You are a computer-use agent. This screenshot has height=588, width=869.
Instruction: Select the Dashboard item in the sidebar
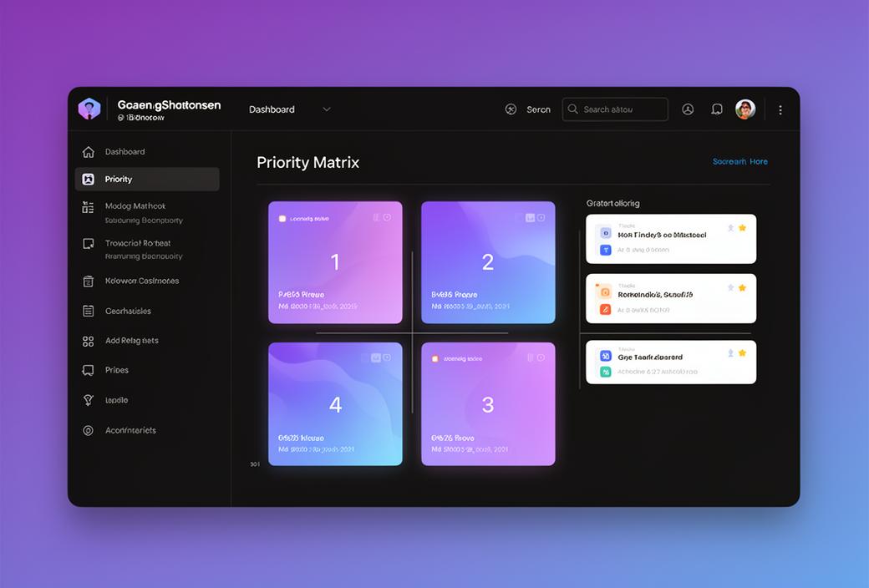(125, 152)
